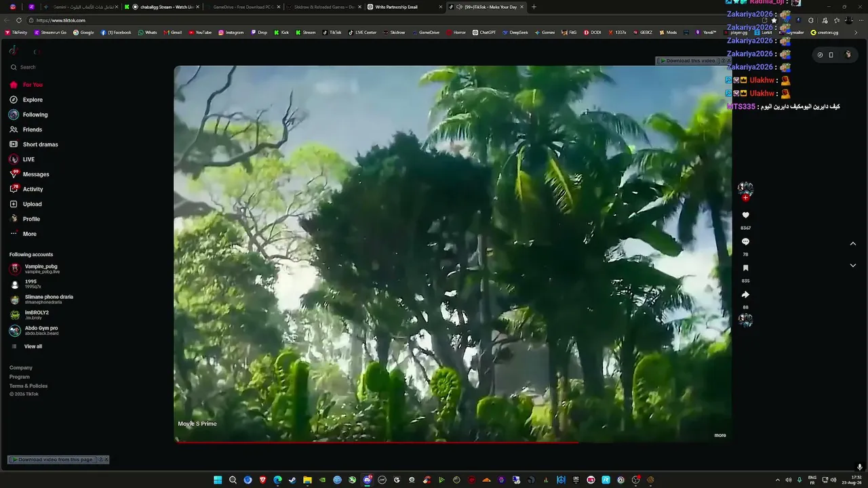Open the Program footer link
This screenshot has width=868, height=488.
pos(20,377)
